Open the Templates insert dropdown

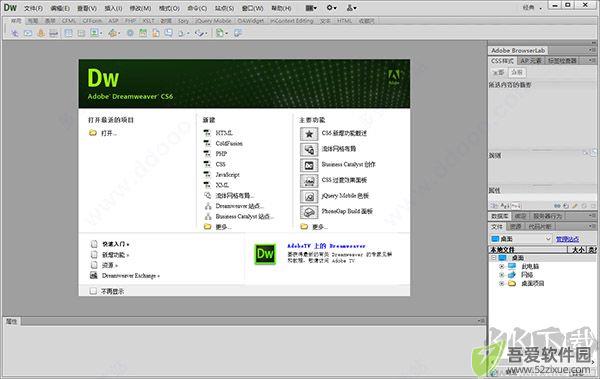(222, 33)
